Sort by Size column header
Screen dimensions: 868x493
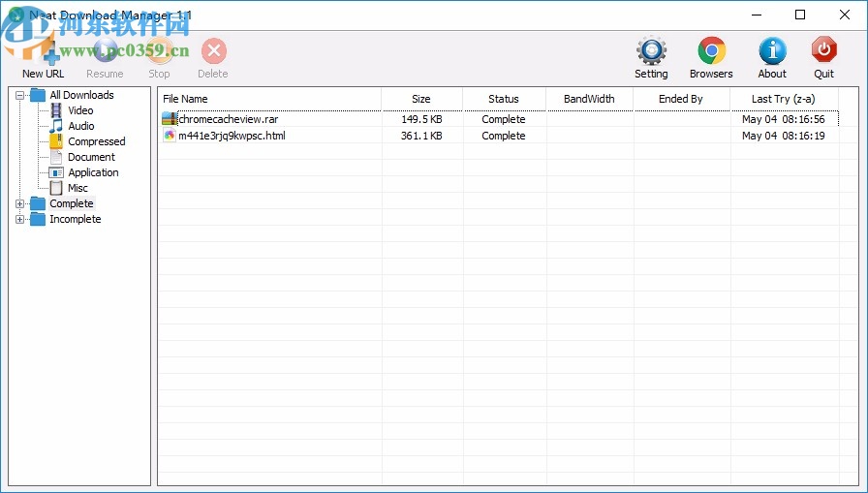coord(421,99)
